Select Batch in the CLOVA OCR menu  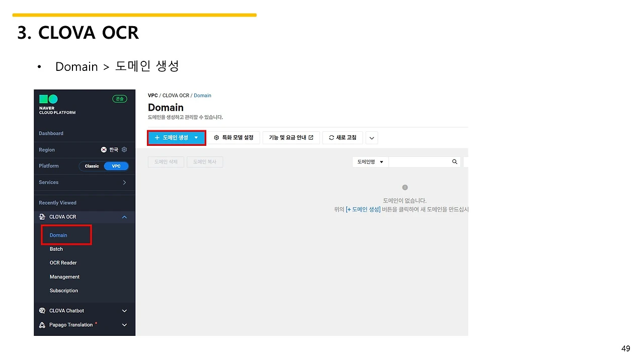56,248
